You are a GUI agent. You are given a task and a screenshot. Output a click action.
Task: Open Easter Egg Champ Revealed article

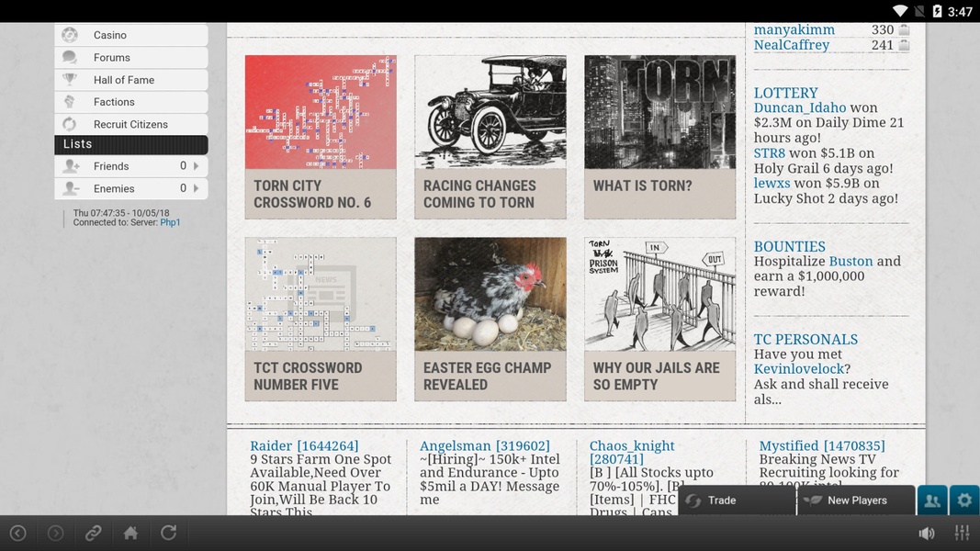point(490,319)
